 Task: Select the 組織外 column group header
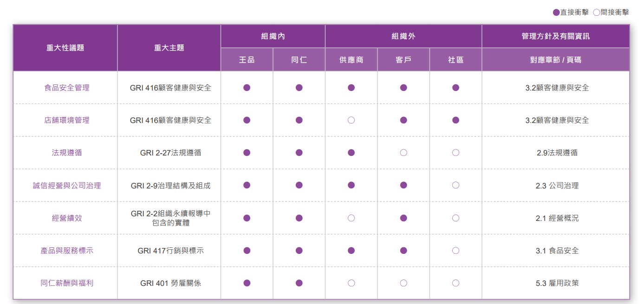pos(403,36)
